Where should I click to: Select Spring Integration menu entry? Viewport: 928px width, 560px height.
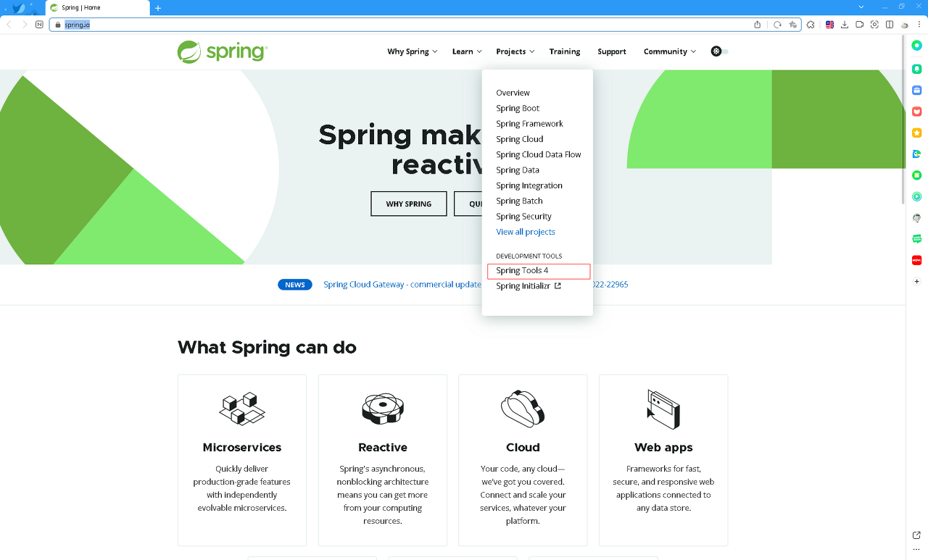point(529,185)
